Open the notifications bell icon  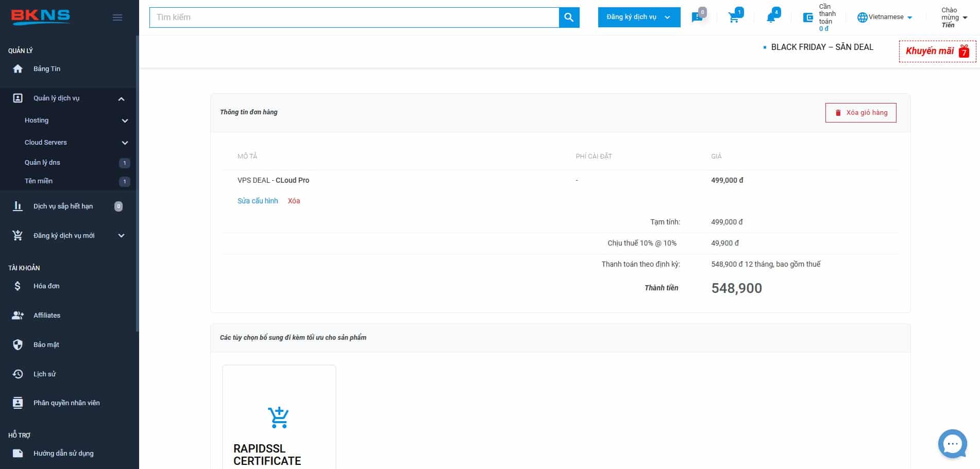pos(771,18)
